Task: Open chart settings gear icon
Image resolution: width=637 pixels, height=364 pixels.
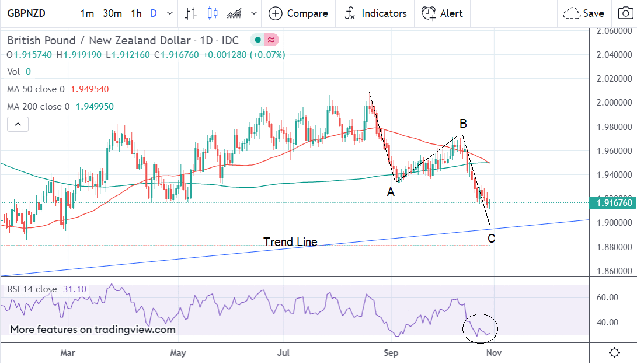Action: pos(614,352)
